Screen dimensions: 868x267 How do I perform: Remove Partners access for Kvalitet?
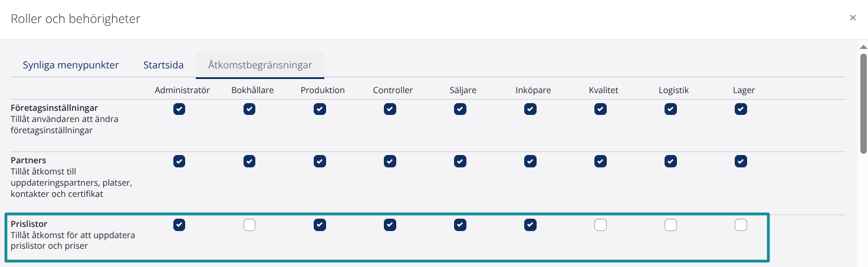pyautogui.click(x=600, y=161)
